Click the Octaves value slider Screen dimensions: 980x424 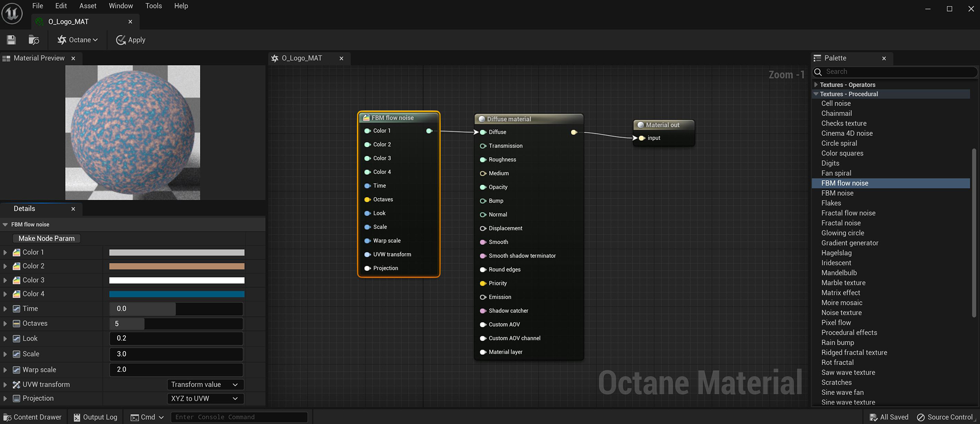pyautogui.click(x=176, y=324)
